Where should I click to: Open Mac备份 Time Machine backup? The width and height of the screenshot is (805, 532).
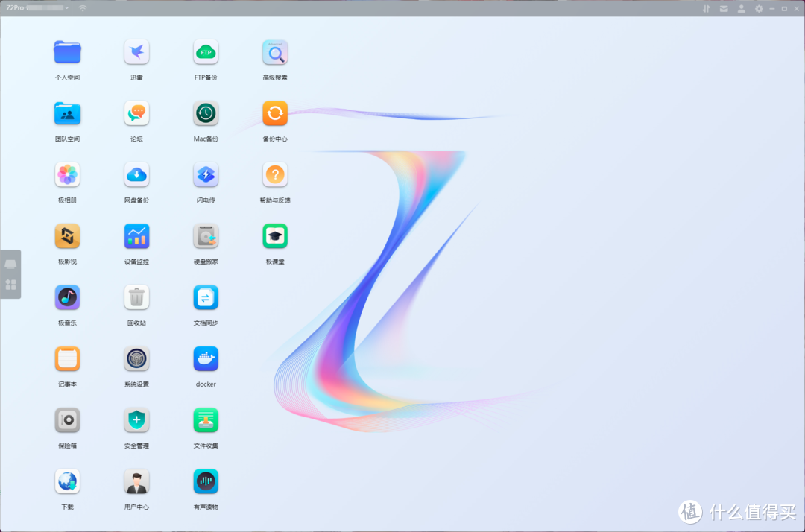click(206, 113)
